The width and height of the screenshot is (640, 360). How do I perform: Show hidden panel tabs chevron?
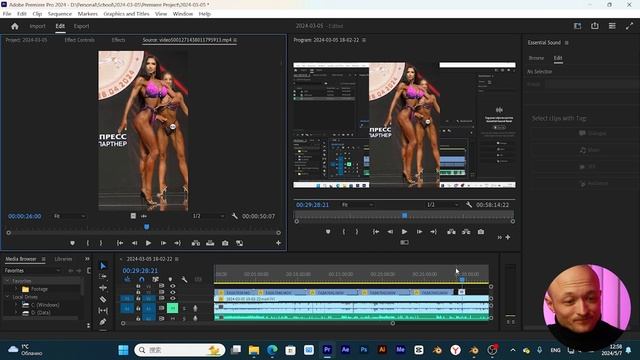pos(87,259)
